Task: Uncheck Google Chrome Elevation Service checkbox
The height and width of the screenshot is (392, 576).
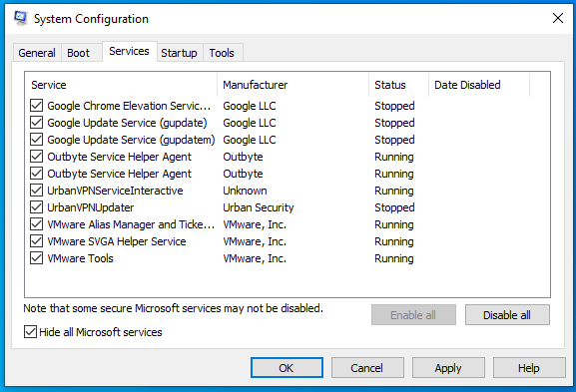Action: 36,106
